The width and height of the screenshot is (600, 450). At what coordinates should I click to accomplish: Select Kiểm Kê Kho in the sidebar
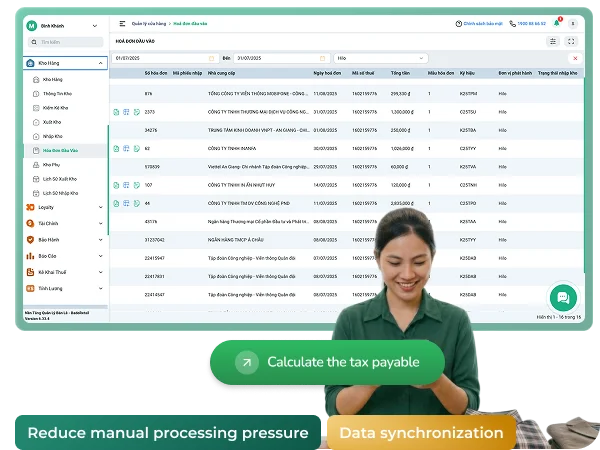(x=55, y=108)
